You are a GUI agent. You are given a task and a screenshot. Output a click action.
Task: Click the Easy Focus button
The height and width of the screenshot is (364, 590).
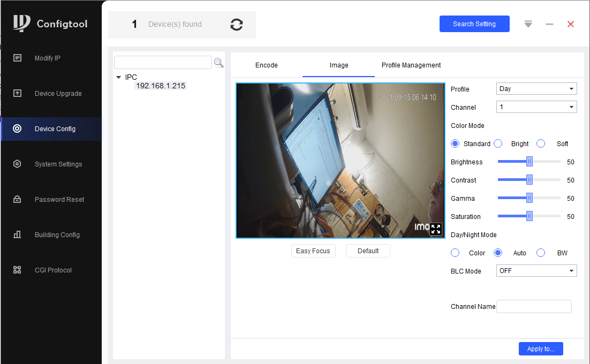[x=313, y=251]
